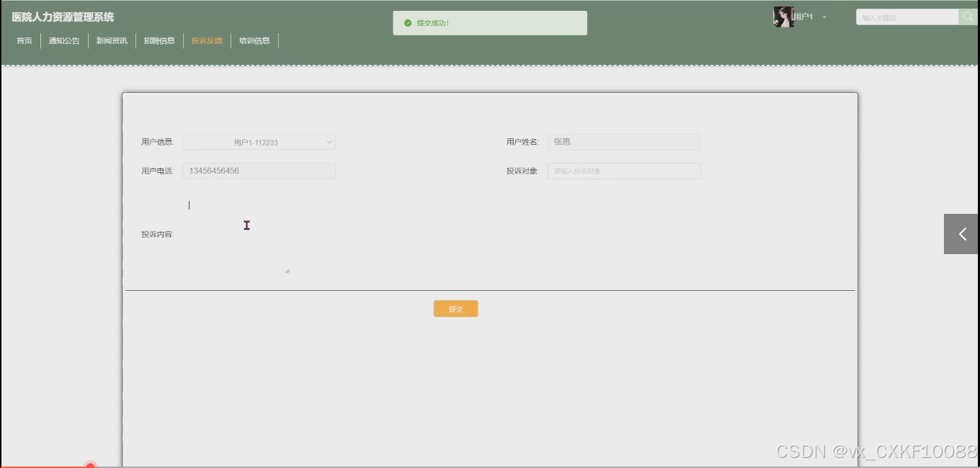Click the 医院人力资源管理系统 title
This screenshot has height=468, width=980.
pos(63,17)
